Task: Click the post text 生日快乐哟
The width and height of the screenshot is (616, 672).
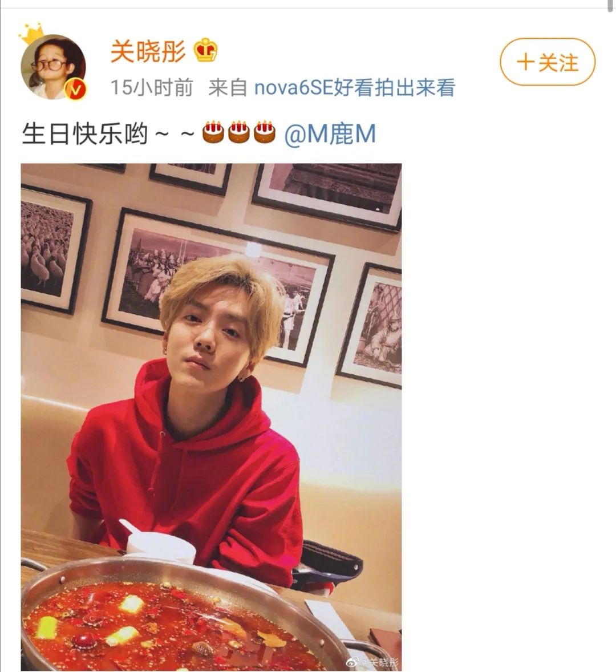Action: pyautogui.click(x=85, y=133)
